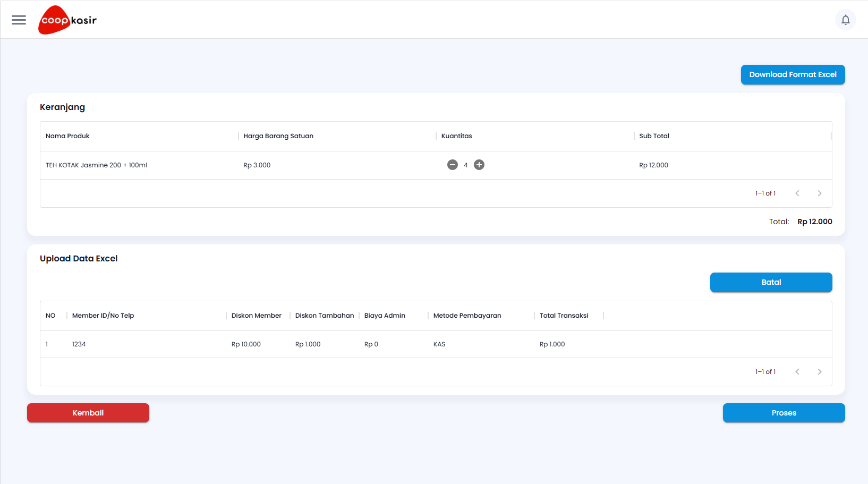Click the Metode Pembayaran column header

click(467, 315)
